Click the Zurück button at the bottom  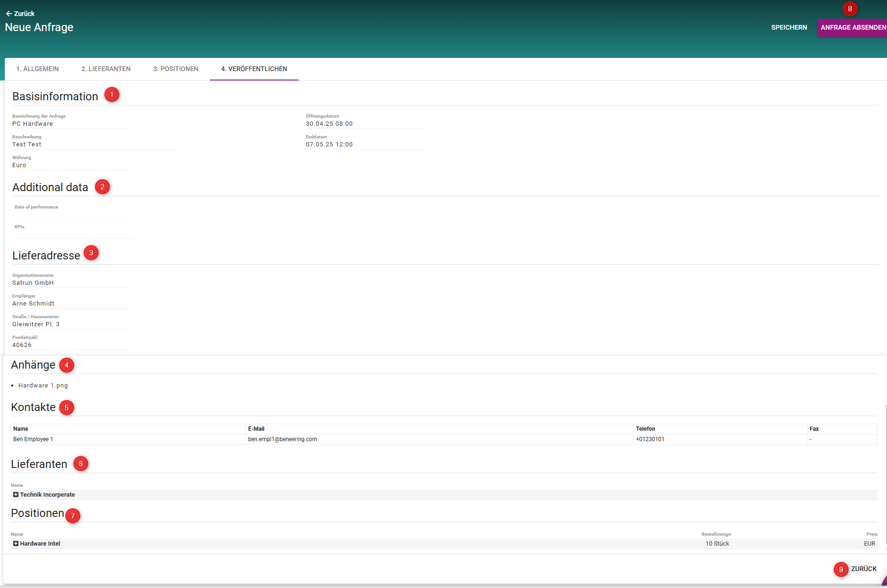[863, 569]
